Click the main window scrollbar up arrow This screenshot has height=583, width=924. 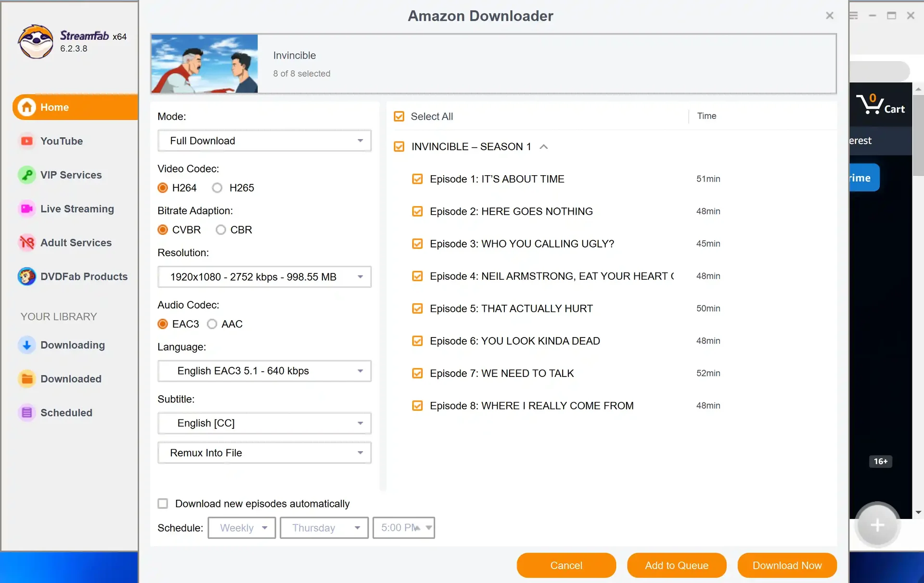(x=918, y=89)
